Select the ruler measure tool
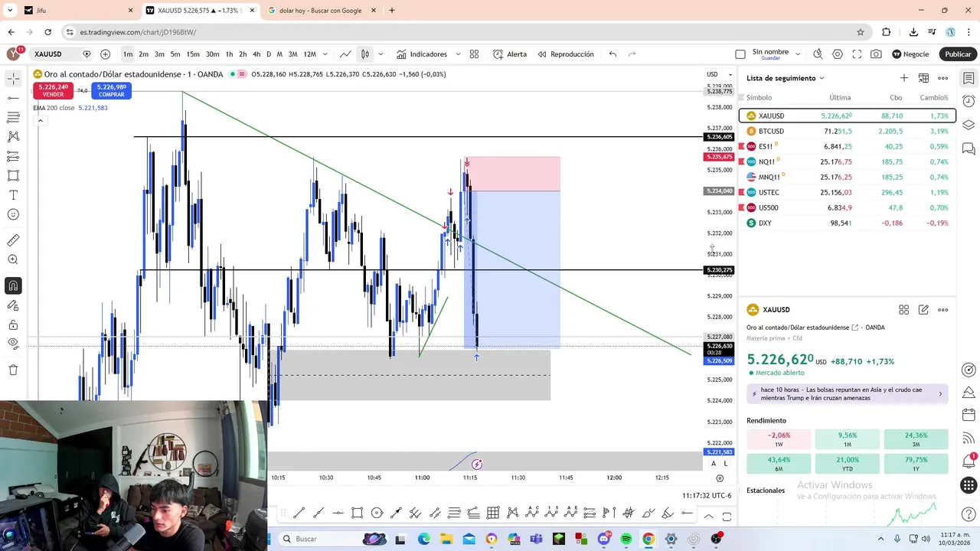The height and width of the screenshot is (551, 980). pos(13,240)
